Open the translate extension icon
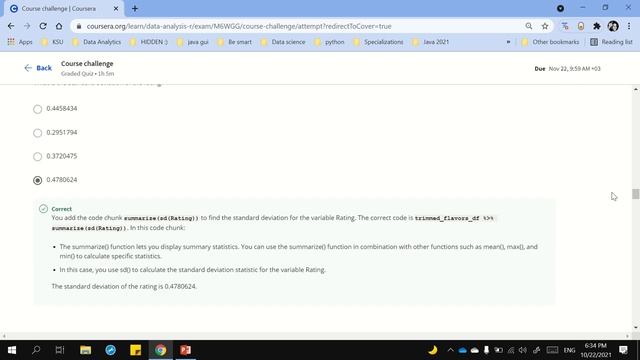 point(565,26)
